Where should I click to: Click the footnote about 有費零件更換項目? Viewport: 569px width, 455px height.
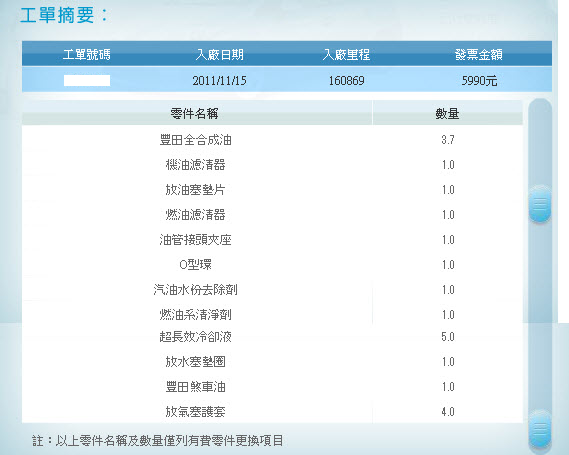(x=157, y=440)
